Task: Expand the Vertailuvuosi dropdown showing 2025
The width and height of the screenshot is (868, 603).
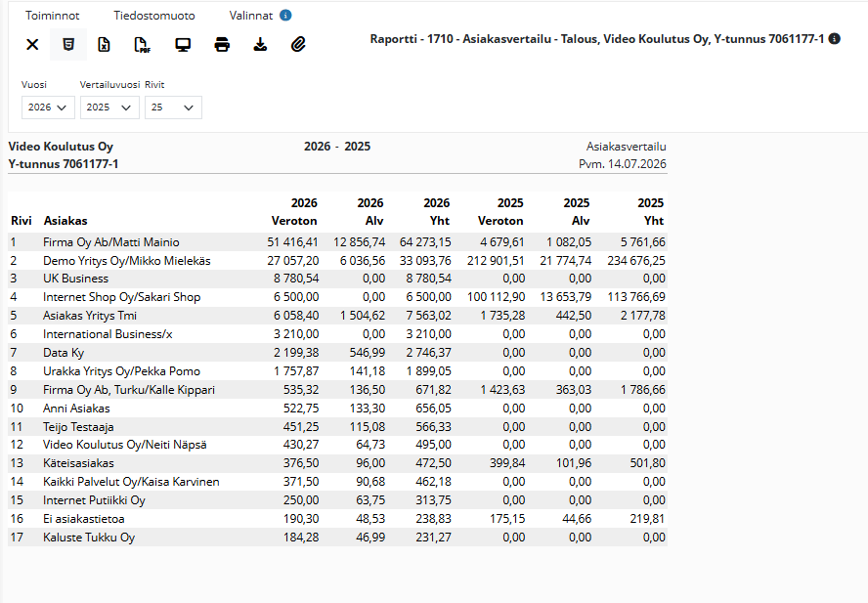Action: click(109, 108)
